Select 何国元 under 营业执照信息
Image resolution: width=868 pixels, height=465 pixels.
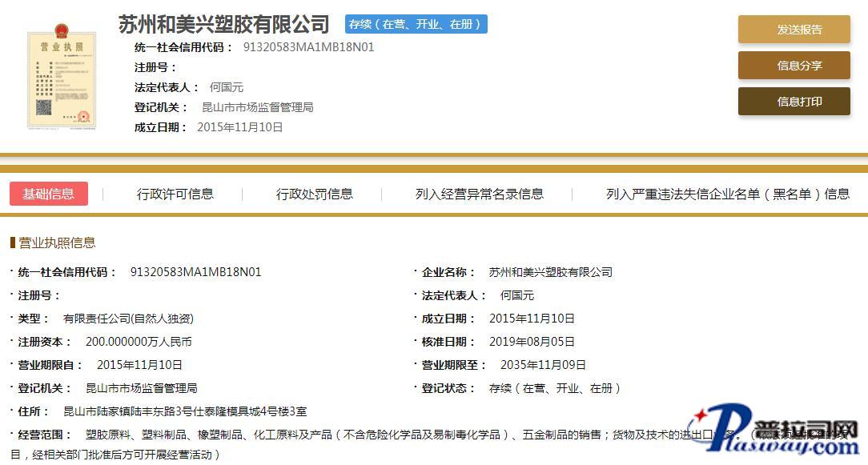click(517, 295)
